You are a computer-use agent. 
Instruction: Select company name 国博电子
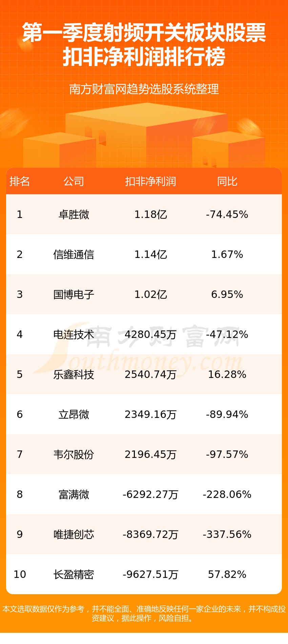point(74,295)
